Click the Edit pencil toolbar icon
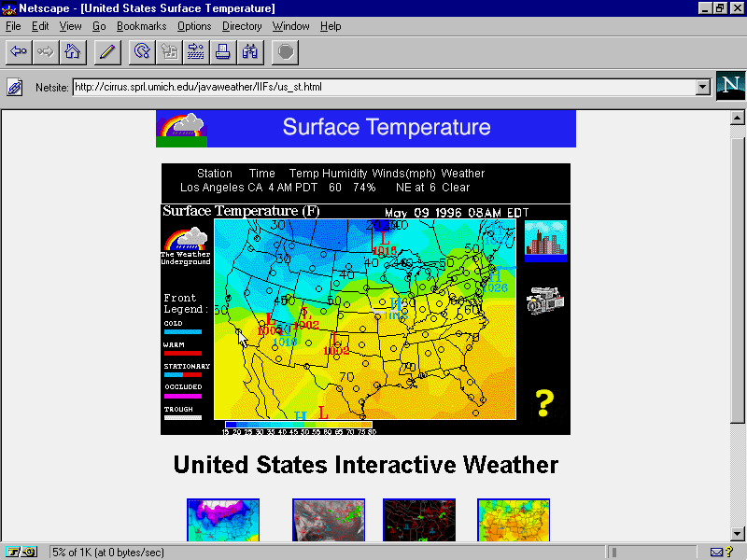The image size is (747, 560). tap(106, 51)
